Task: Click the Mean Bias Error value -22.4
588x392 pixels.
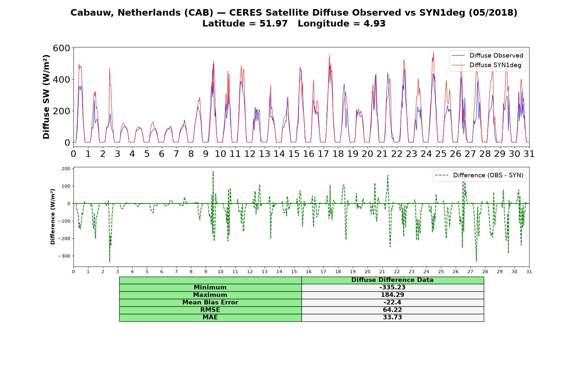Action: point(392,302)
